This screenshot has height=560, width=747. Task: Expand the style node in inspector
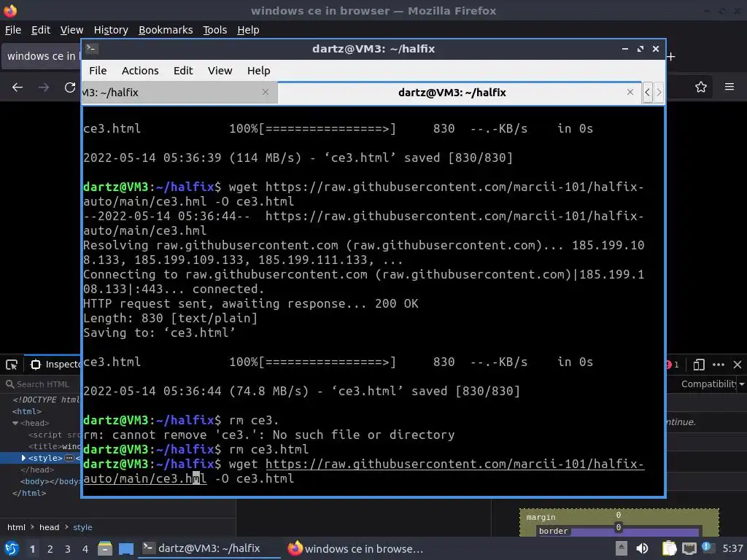click(23, 458)
